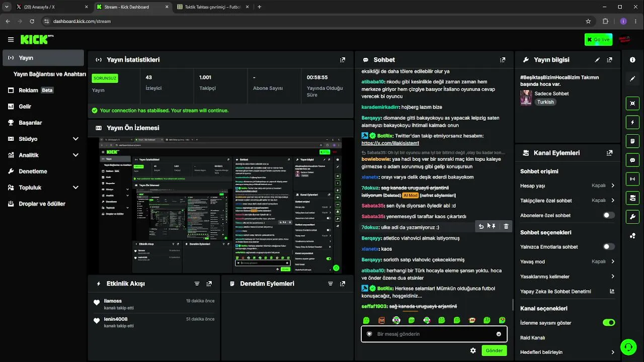Open Hesap yaşı setting chevron
The height and width of the screenshot is (362, 644).
pos(613,186)
